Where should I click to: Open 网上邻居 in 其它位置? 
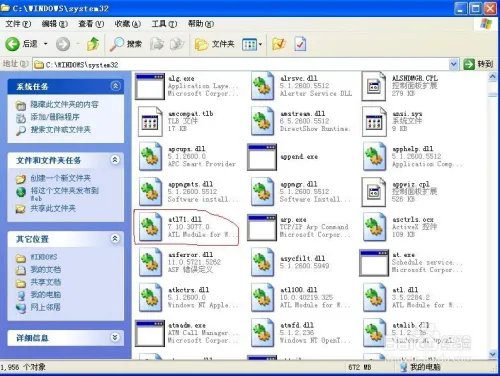coord(46,307)
